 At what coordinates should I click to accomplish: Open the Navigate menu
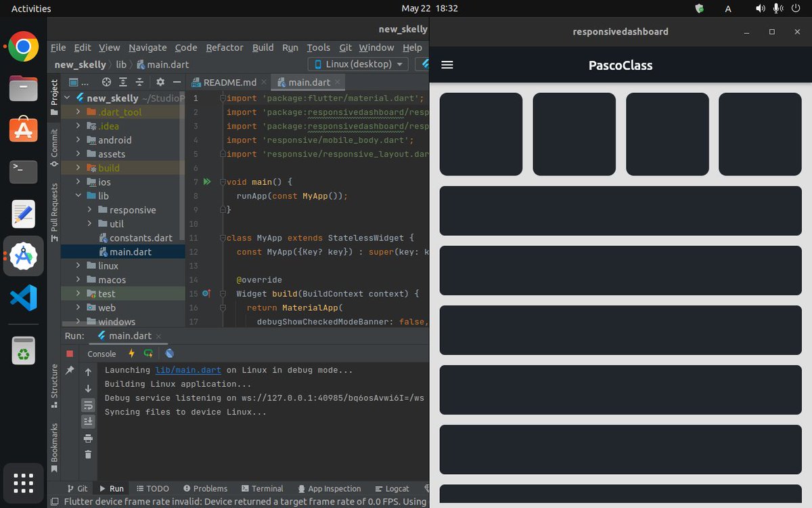(x=148, y=47)
